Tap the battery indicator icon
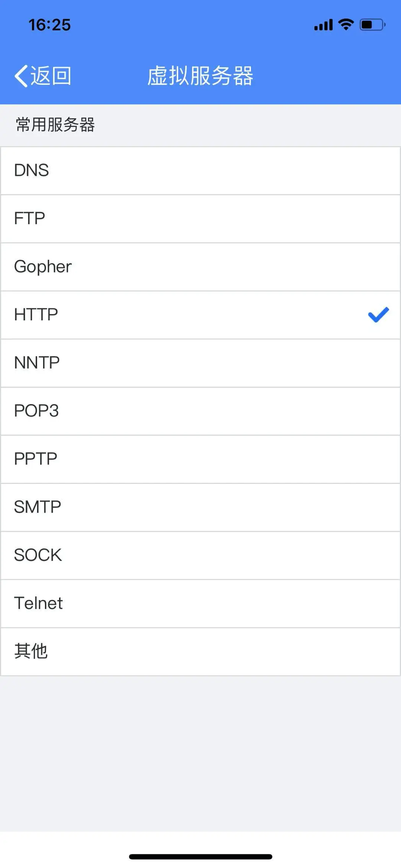This screenshot has width=401, height=868. click(372, 25)
